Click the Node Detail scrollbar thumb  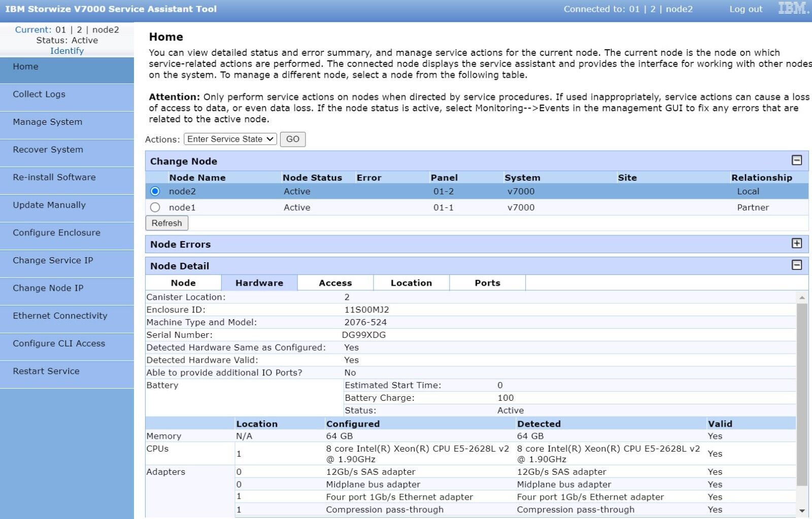click(802, 395)
